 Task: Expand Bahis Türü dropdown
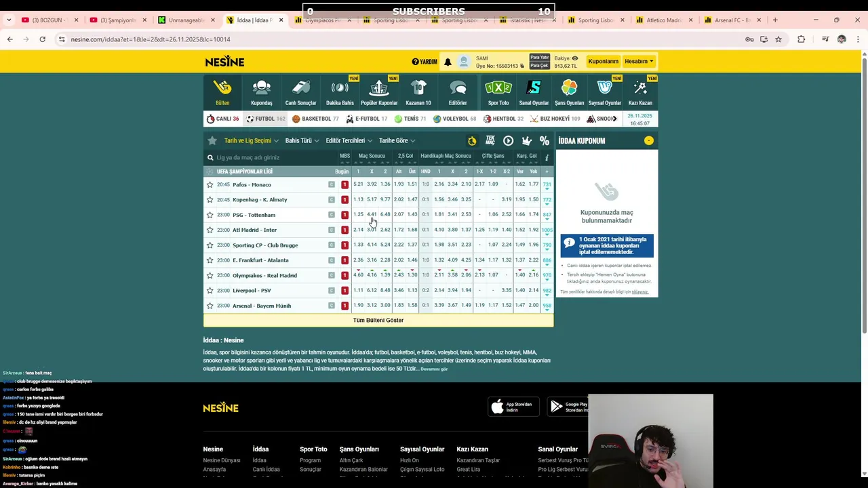click(302, 140)
